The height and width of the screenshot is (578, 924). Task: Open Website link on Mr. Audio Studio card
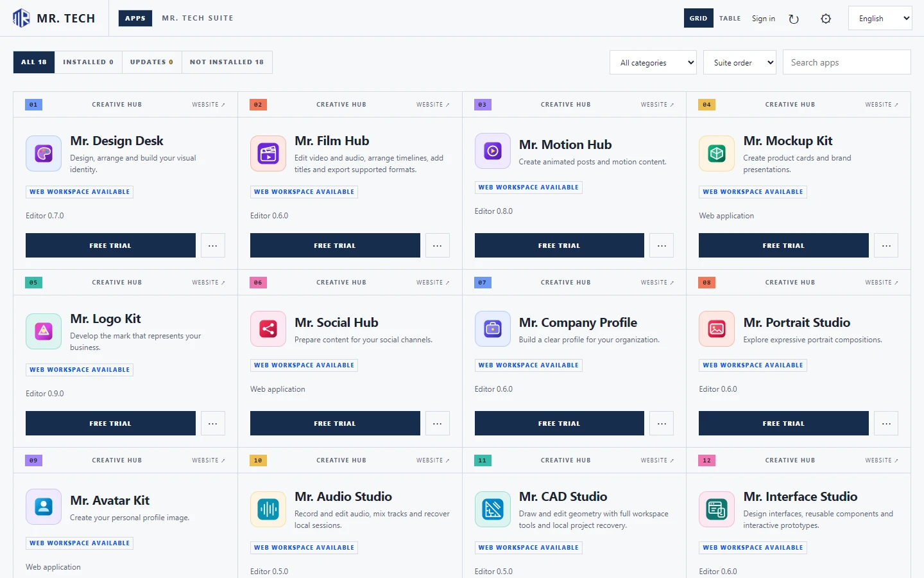(433, 460)
